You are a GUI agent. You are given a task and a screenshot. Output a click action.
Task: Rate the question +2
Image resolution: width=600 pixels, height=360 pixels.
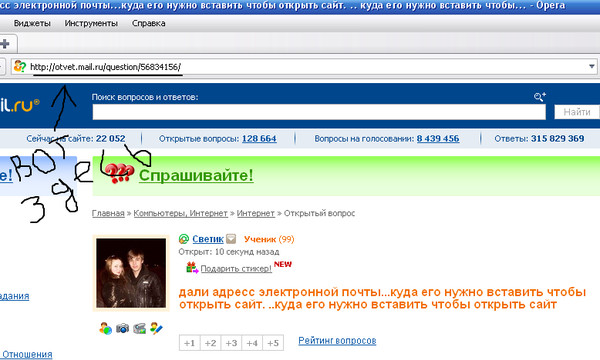tap(210, 343)
